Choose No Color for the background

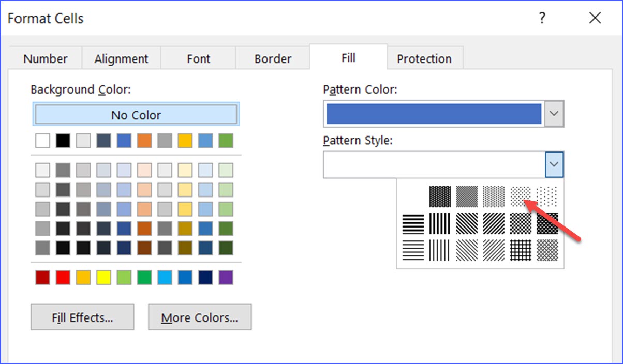(x=136, y=114)
